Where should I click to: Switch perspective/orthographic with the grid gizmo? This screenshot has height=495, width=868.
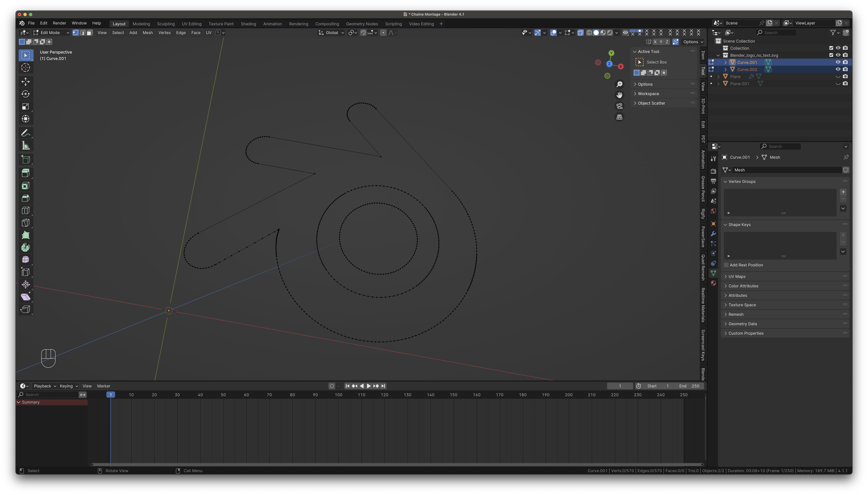click(x=620, y=117)
